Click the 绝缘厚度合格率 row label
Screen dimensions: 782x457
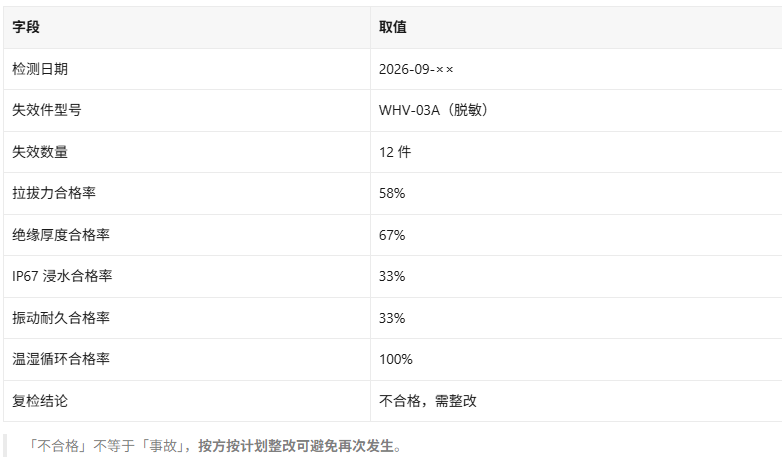[x=61, y=235]
